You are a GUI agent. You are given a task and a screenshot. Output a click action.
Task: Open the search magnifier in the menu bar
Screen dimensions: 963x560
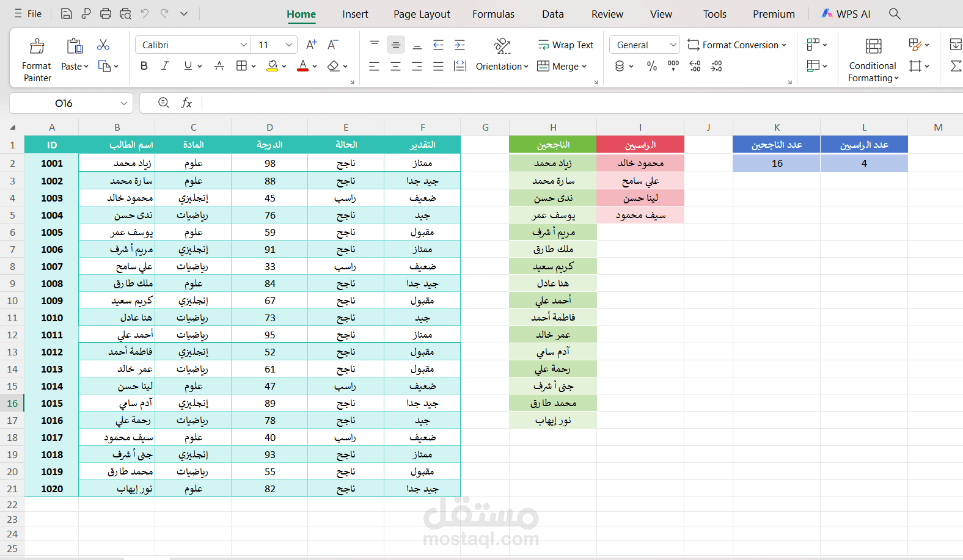(895, 13)
